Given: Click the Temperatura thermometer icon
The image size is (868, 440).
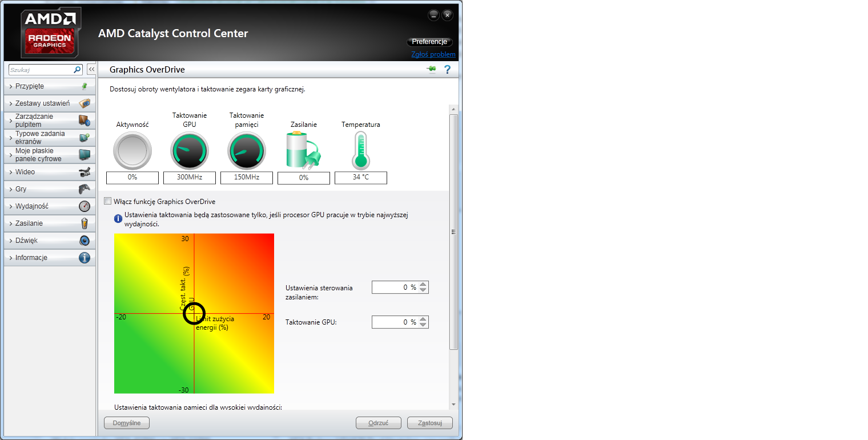Looking at the screenshot, I should pos(361,150).
